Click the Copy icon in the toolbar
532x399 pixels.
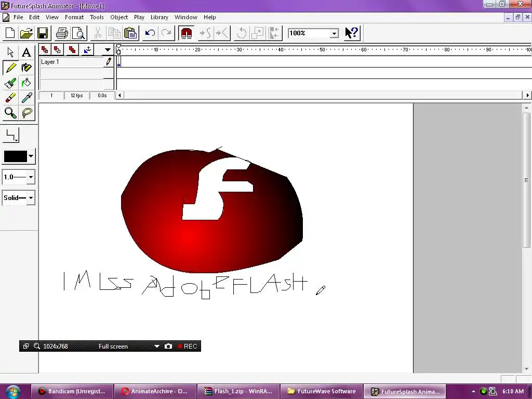coord(114,33)
